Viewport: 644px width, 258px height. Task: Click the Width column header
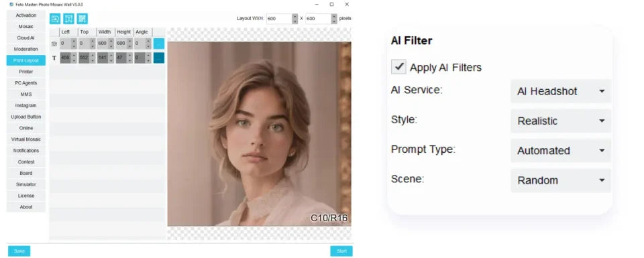click(105, 31)
